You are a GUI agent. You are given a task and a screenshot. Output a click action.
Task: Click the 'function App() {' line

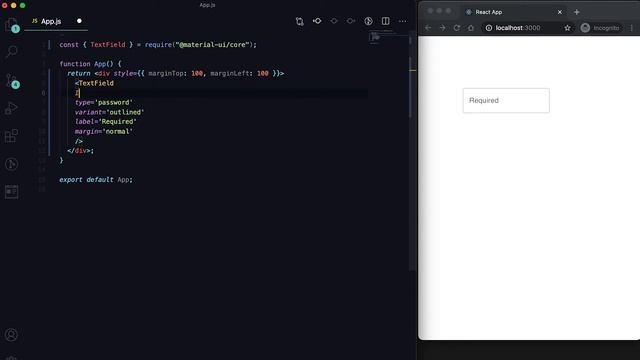(90, 64)
